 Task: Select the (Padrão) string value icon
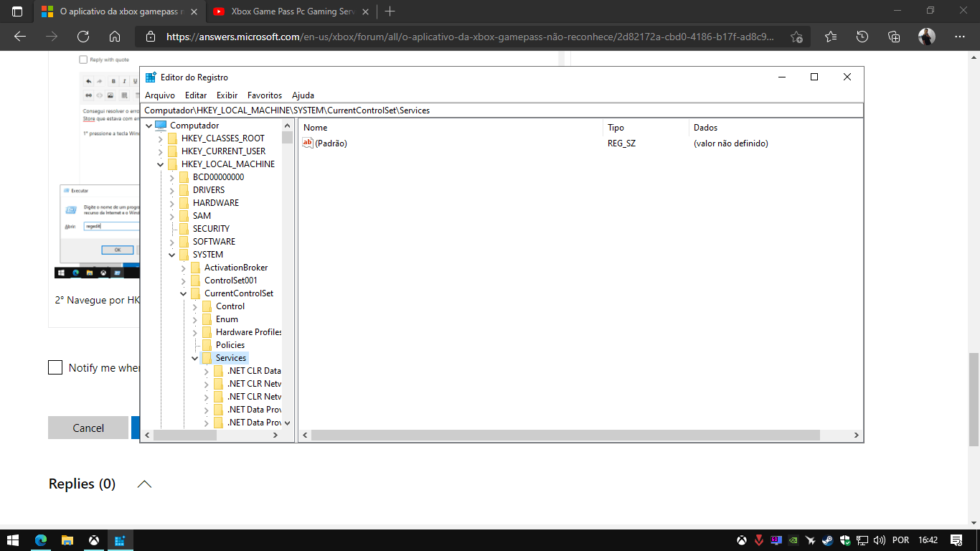pyautogui.click(x=308, y=143)
